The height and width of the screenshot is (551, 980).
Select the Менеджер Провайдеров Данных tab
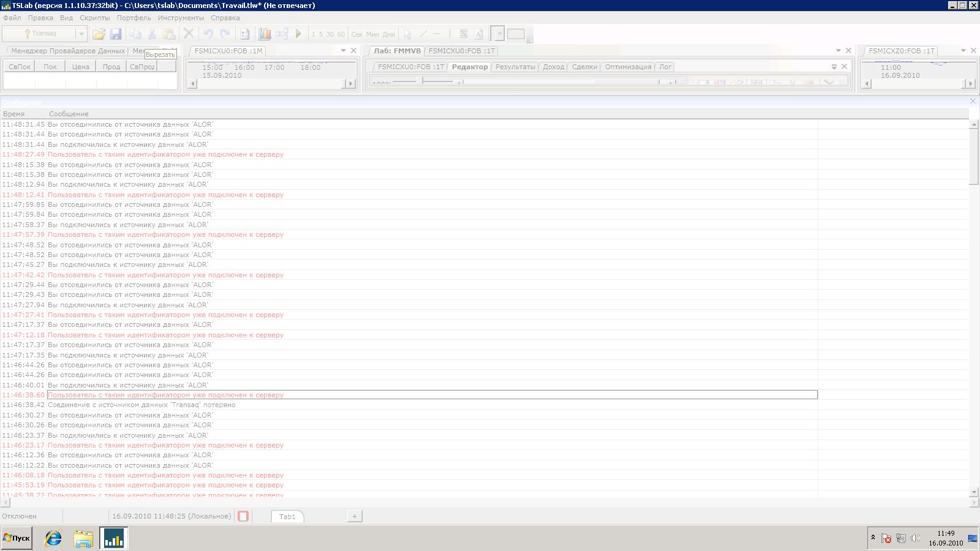[68, 51]
